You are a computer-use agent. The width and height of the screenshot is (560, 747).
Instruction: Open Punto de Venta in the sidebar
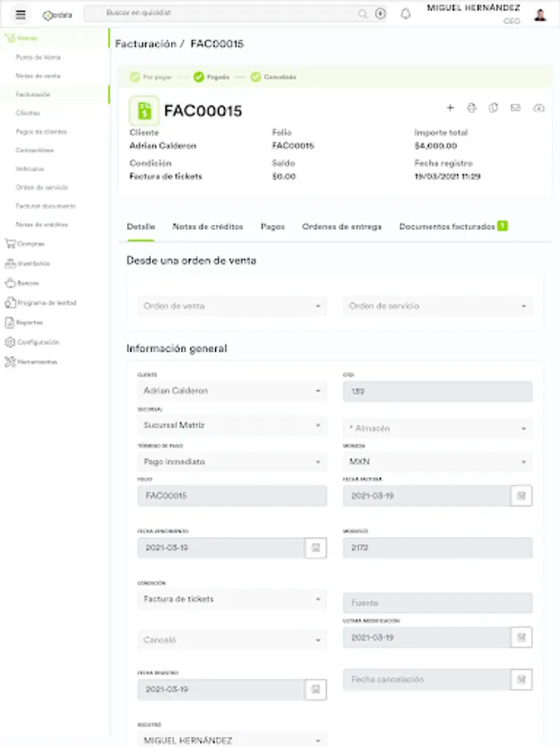click(x=38, y=57)
